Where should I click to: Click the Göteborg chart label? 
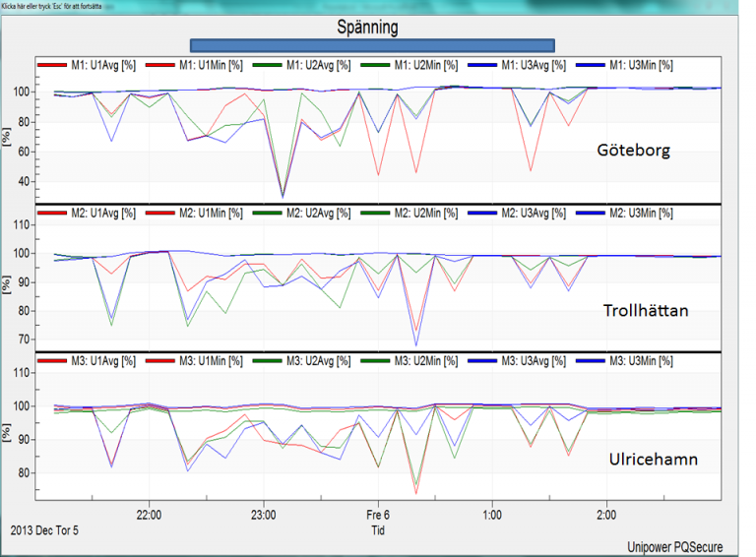[x=634, y=151]
